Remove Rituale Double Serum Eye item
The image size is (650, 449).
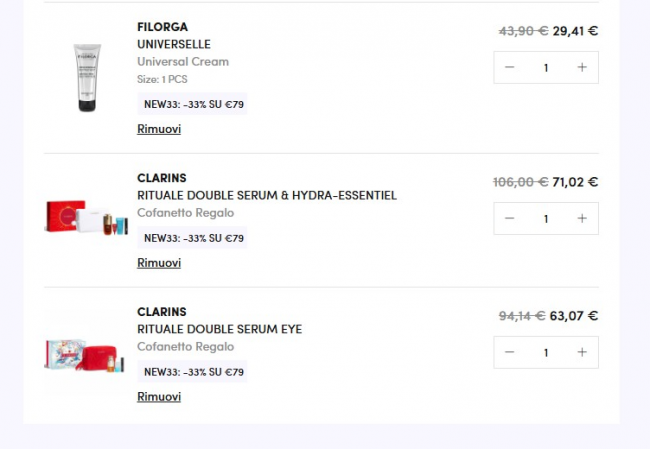[159, 397]
